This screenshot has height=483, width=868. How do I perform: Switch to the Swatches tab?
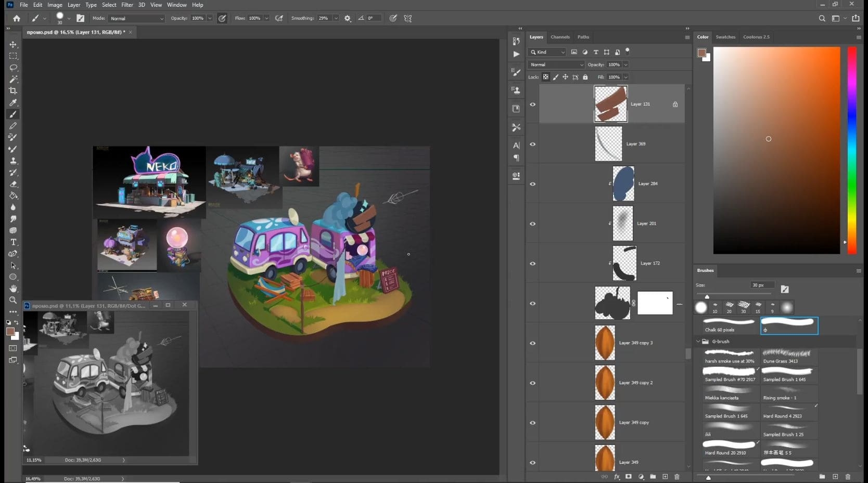coord(725,37)
